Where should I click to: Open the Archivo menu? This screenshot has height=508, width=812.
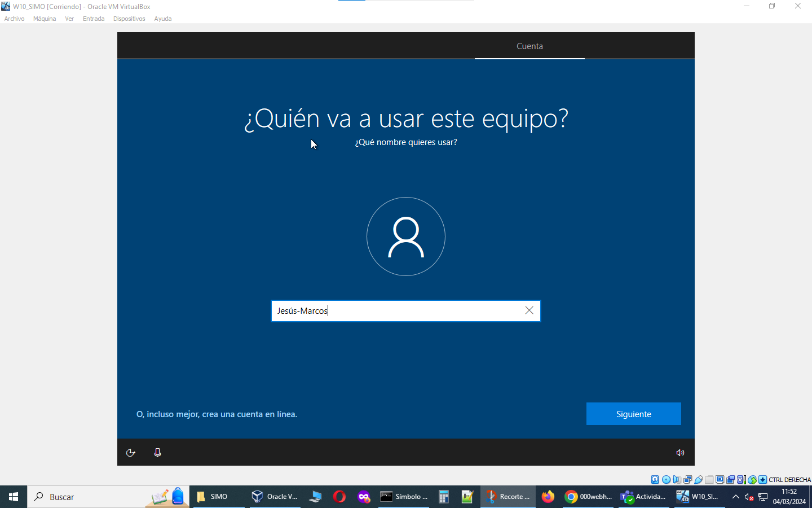click(x=14, y=19)
